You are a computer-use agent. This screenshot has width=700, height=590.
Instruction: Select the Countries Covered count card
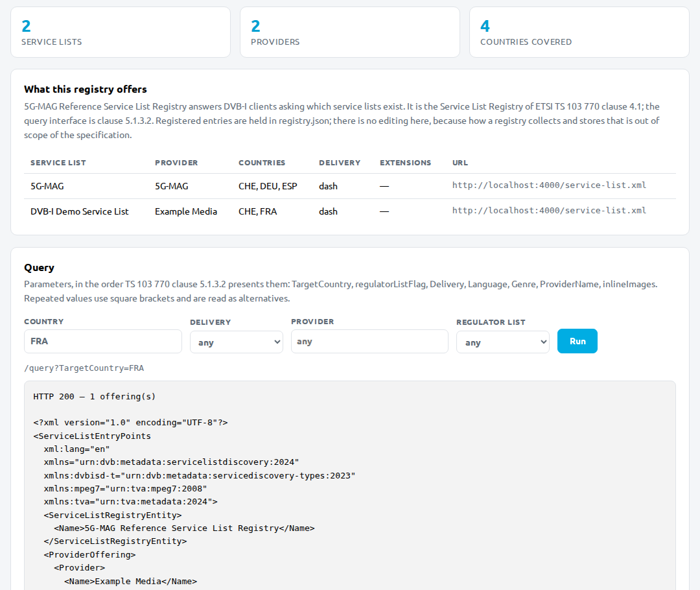579,32
